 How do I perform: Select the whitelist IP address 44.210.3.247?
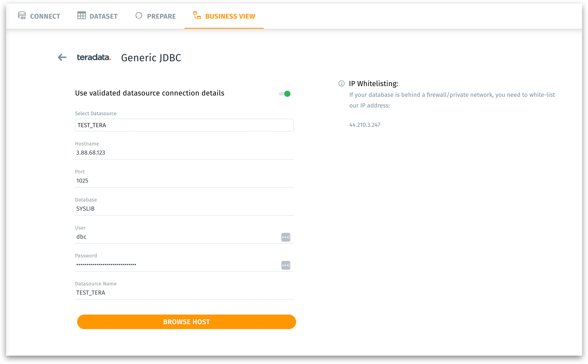click(365, 125)
